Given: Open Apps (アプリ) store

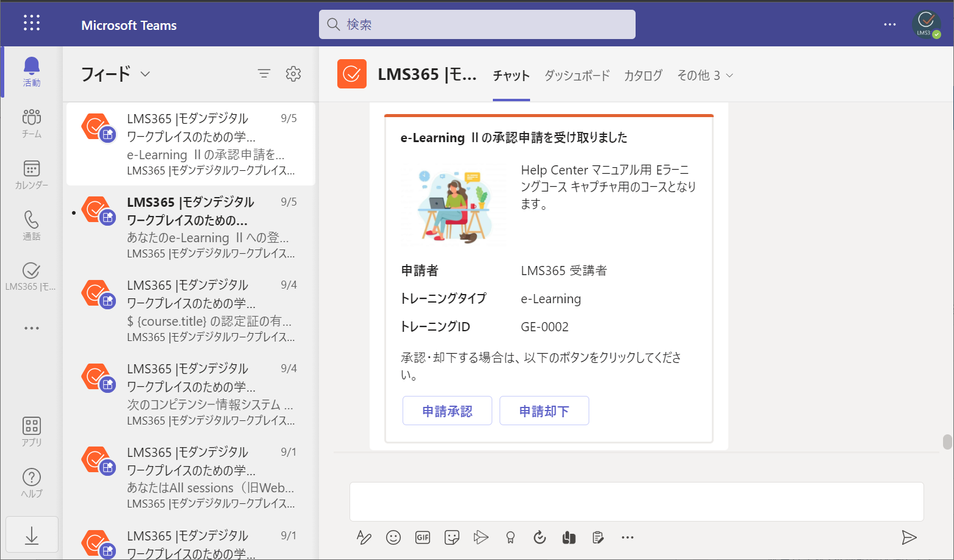Looking at the screenshot, I should point(32,431).
